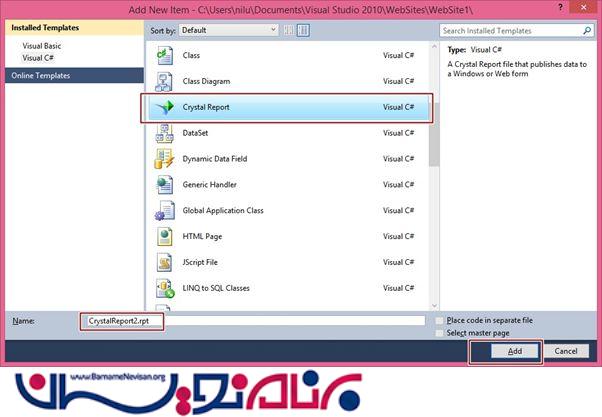Choose Visual C# template category
Screen dimensions: 602x417
coord(38,58)
